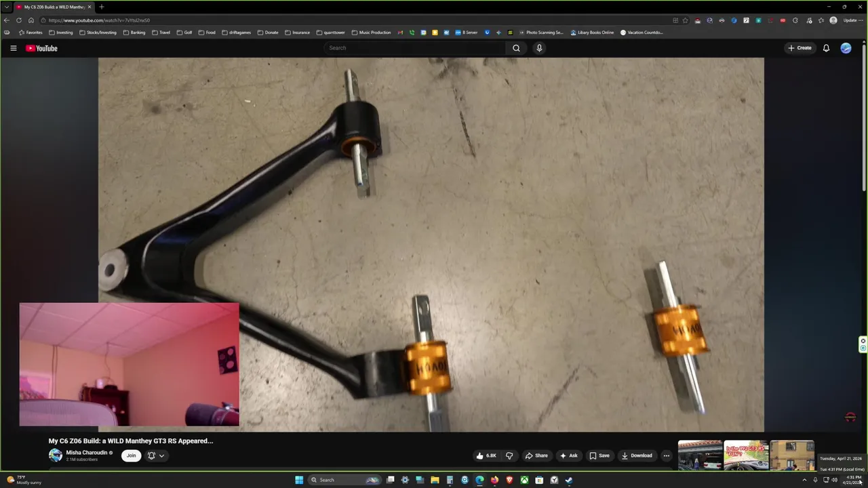
Task: Open the Favorites bookmark folder
Action: [x=31, y=33]
